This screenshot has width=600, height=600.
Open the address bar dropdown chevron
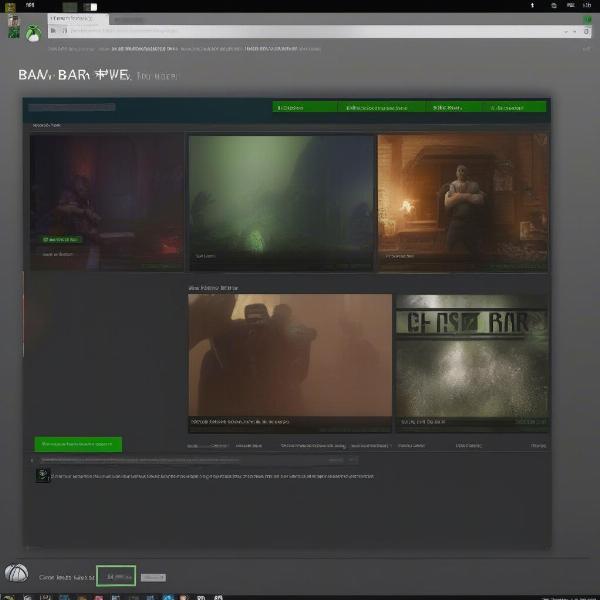566,32
